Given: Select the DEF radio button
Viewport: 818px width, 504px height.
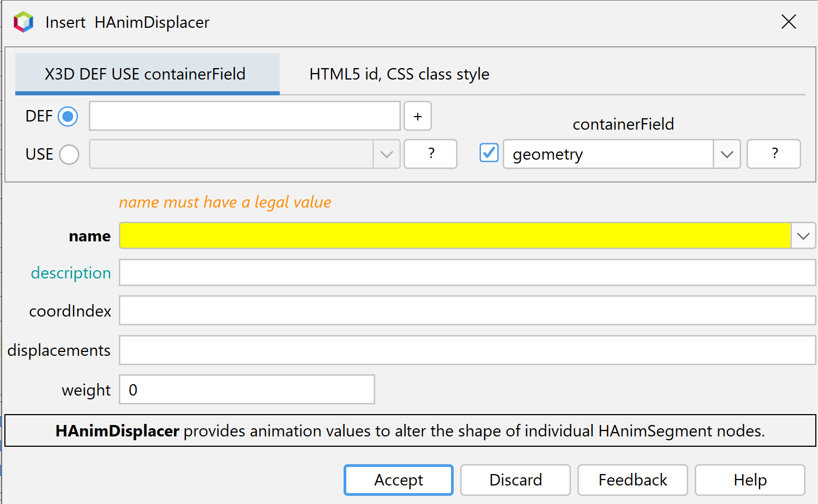Looking at the screenshot, I should coord(68,117).
